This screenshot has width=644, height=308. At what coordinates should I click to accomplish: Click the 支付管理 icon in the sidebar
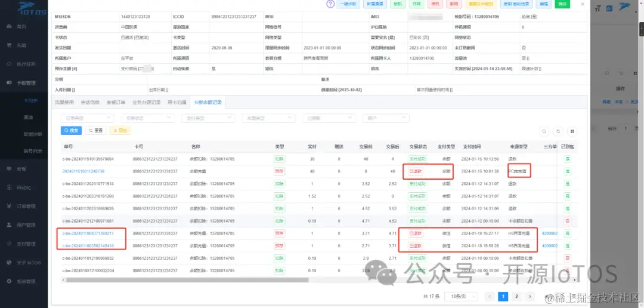(x=8, y=244)
